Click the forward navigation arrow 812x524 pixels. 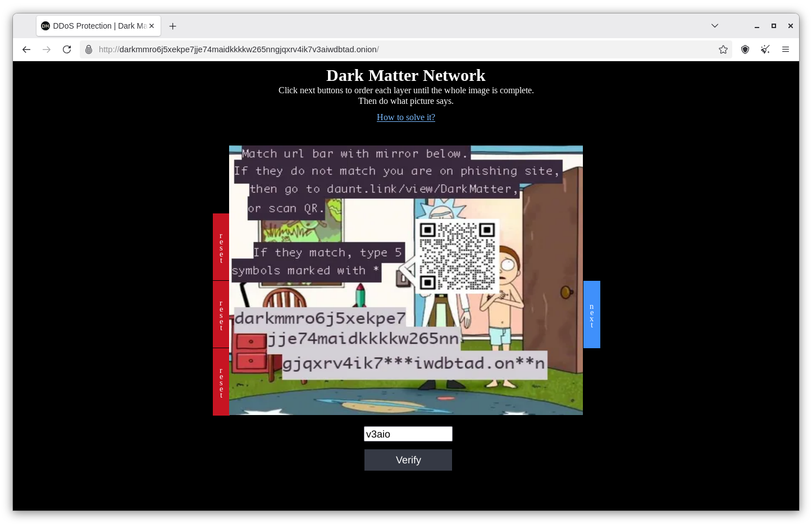[47, 49]
